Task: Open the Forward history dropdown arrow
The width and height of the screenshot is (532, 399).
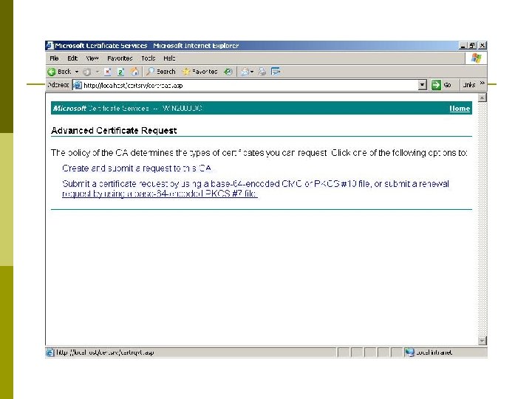Action: pyautogui.click(x=98, y=72)
